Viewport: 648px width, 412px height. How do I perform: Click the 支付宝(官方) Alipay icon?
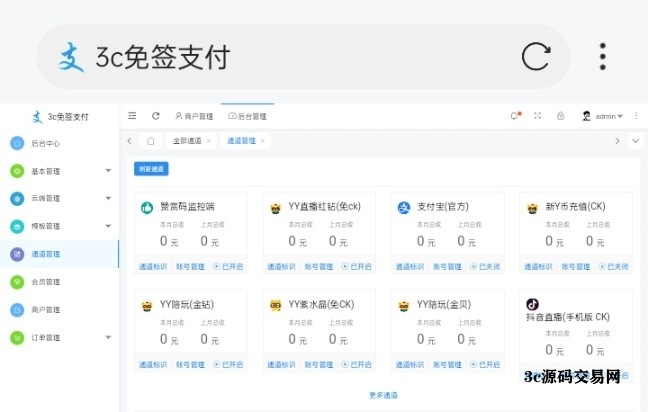[x=404, y=207]
